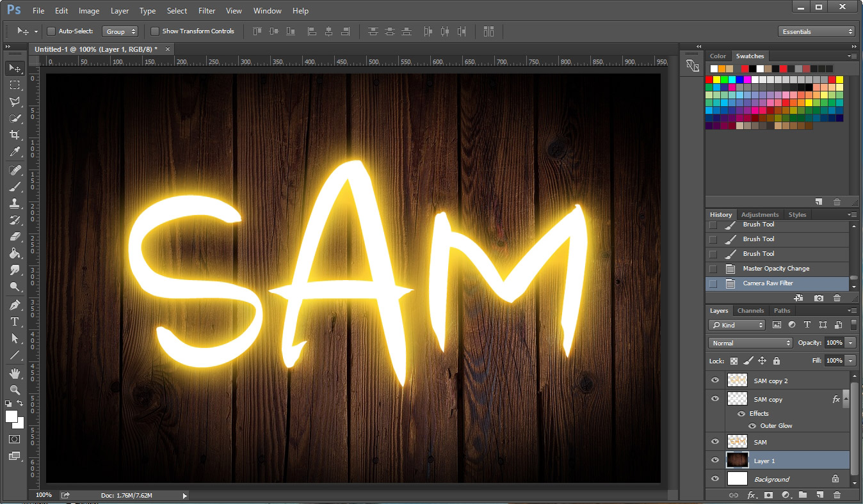Change the screen mode
Viewport: 863px width, 504px height.
15,456
